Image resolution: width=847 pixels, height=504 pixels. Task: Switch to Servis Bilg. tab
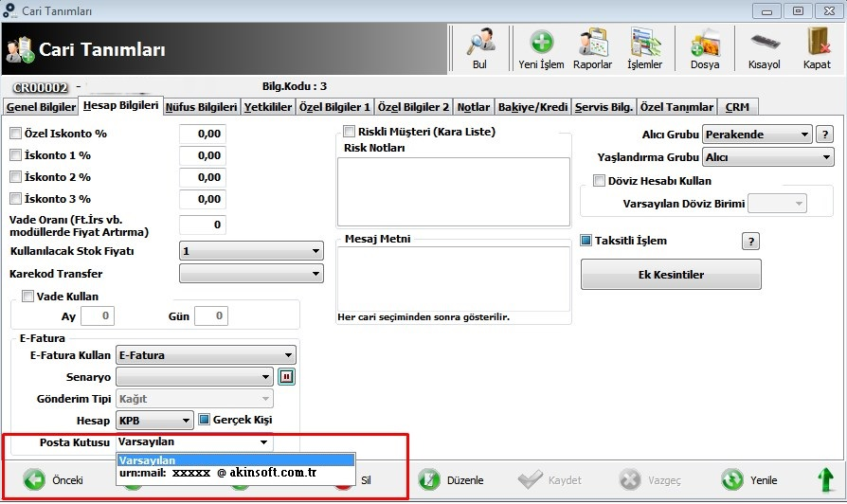(x=604, y=107)
